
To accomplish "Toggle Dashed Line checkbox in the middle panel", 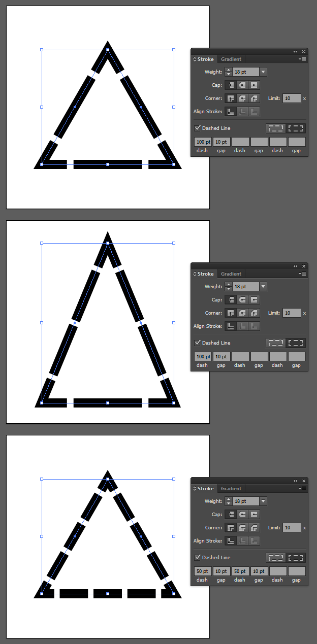I will click(x=198, y=343).
